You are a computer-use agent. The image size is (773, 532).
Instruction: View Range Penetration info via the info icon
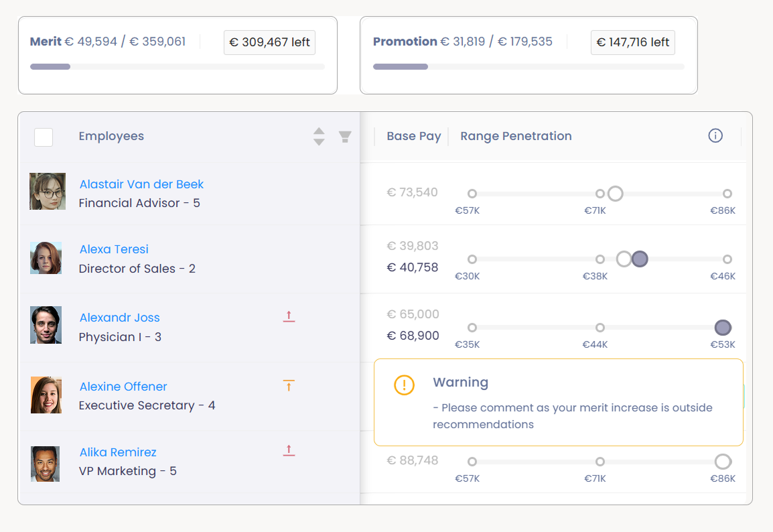pos(715,135)
